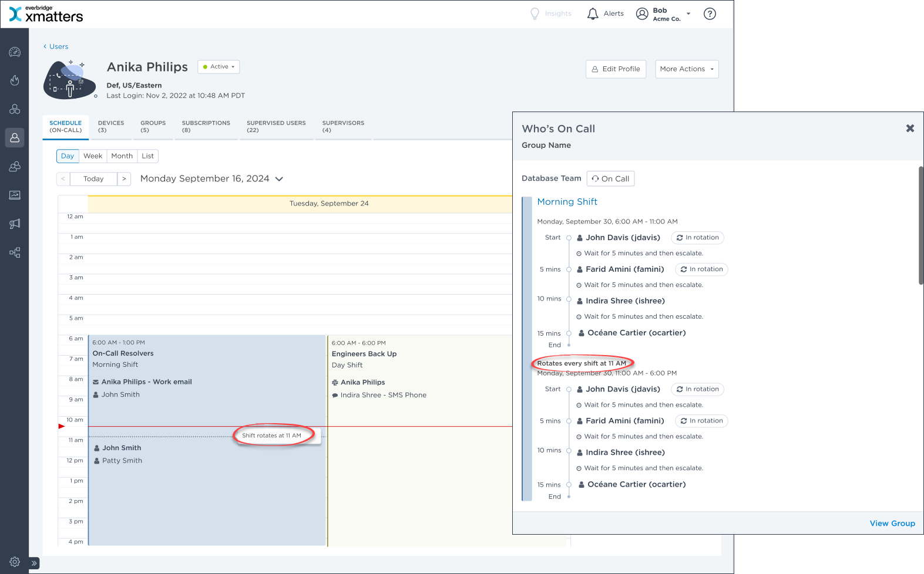Click Edit Profile button
Viewport: 924px width, 574px height.
point(616,69)
